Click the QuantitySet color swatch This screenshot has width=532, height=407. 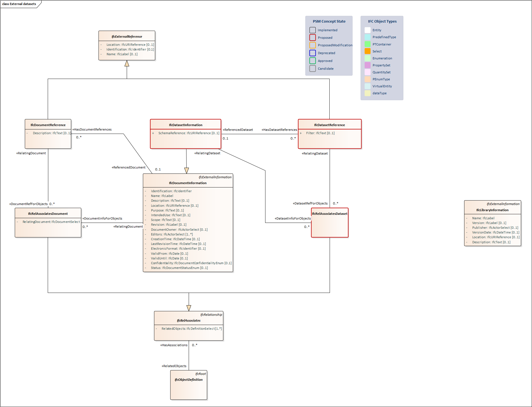[368, 72]
